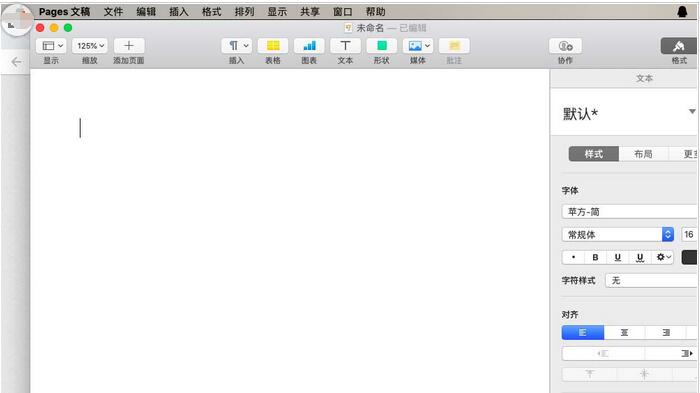Expand the 默认* paragraph style dropdown arrow
Screen dimensions: 700x393
pyautogui.click(x=692, y=111)
